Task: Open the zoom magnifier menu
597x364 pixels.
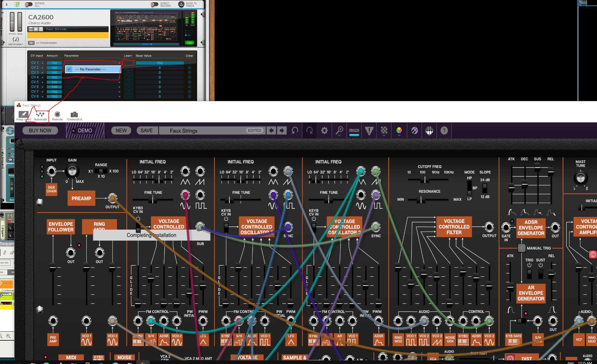Action: (x=339, y=130)
